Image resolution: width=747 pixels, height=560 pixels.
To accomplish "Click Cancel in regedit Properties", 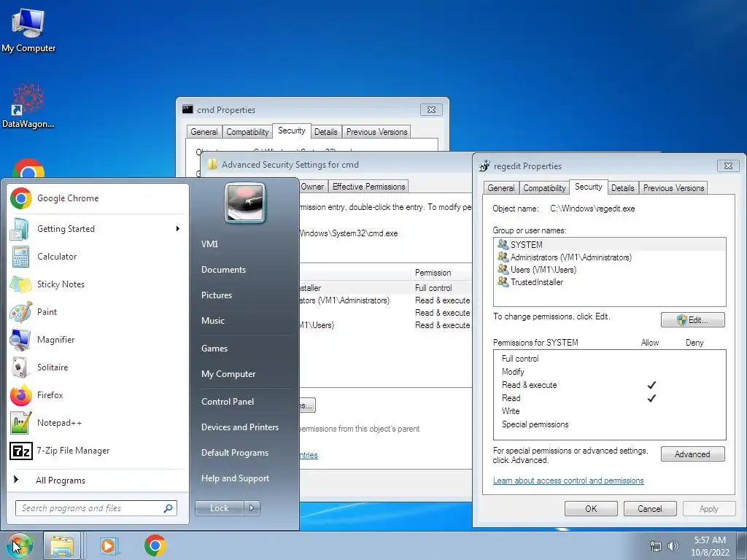I will [650, 508].
